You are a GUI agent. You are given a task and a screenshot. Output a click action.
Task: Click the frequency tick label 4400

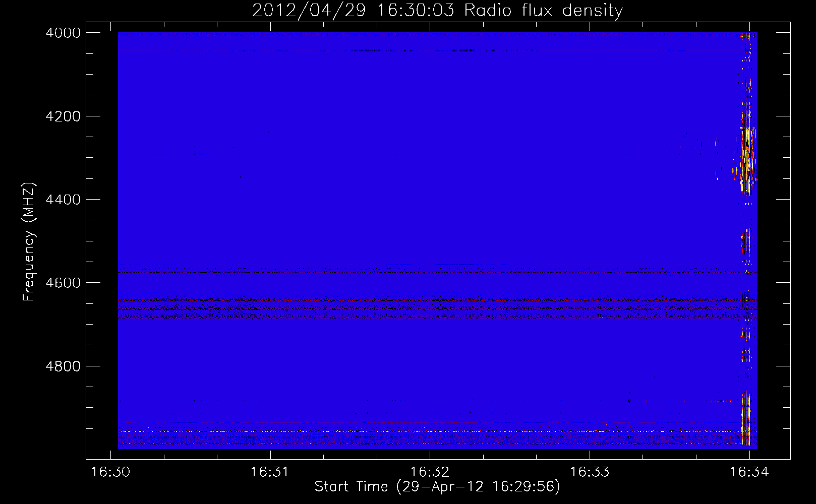[x=63, y=200]
